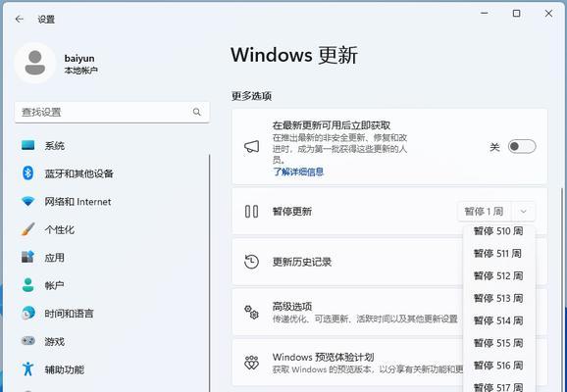The width and height of the screenshot is (567, 392).
Task: Click the 暂停 1 周 button
Action: [485, 212]
